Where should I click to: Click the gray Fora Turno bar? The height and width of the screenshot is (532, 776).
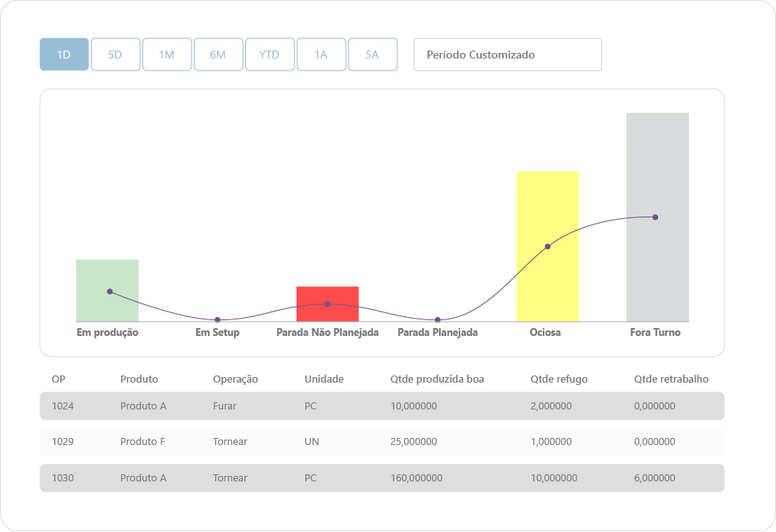tap(657, 217)
